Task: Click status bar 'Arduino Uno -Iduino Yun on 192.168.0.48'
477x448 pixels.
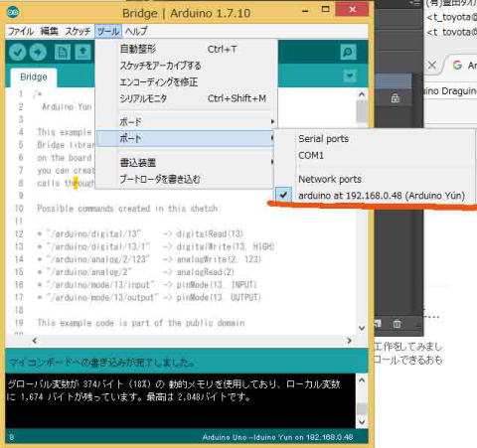Action: coord(277,437)
